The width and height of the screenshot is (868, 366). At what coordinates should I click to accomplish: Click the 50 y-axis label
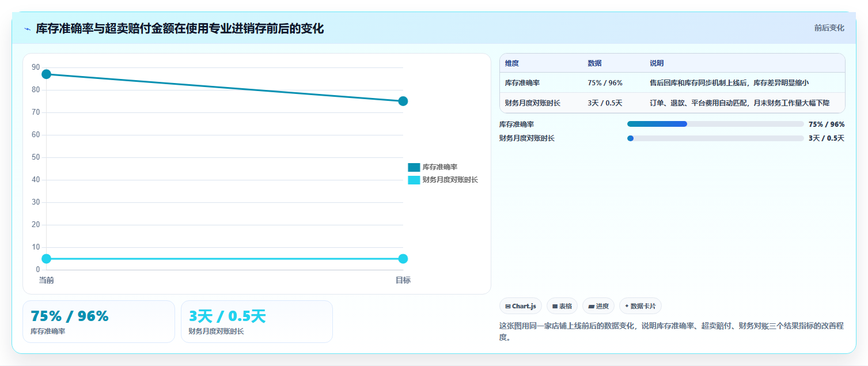tap(36, 157)
